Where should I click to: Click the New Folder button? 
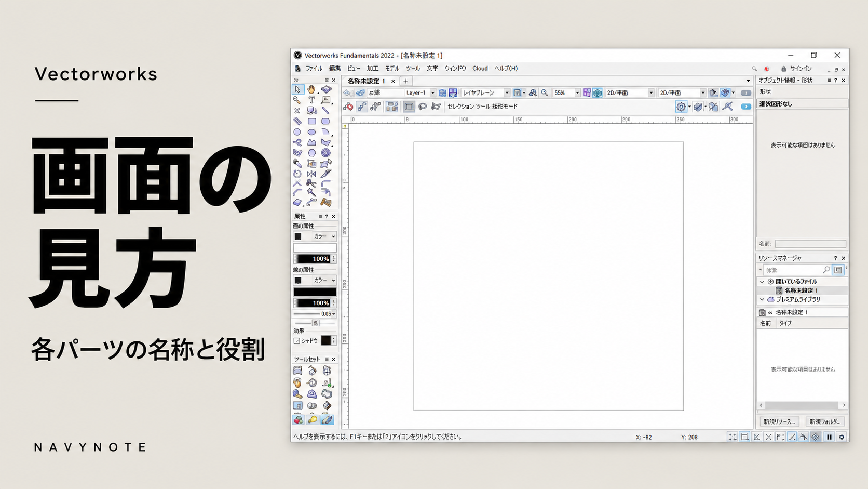click(825, 421)
